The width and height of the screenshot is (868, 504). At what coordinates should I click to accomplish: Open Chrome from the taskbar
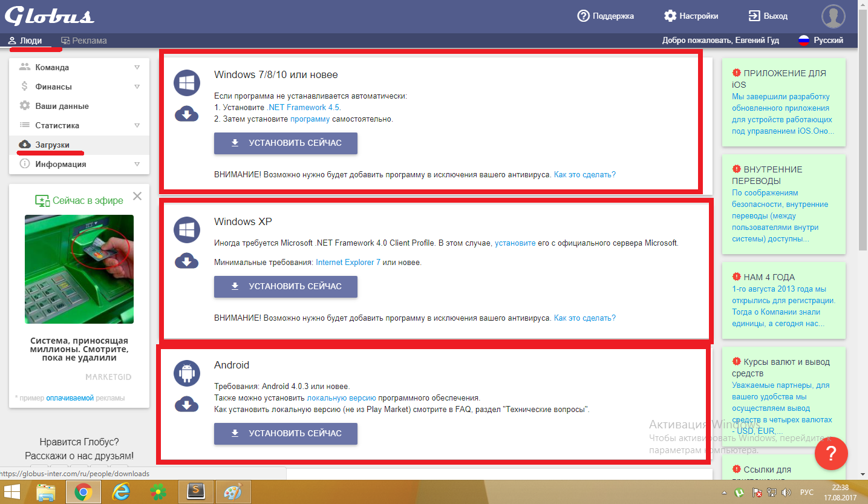pos(83,493)
